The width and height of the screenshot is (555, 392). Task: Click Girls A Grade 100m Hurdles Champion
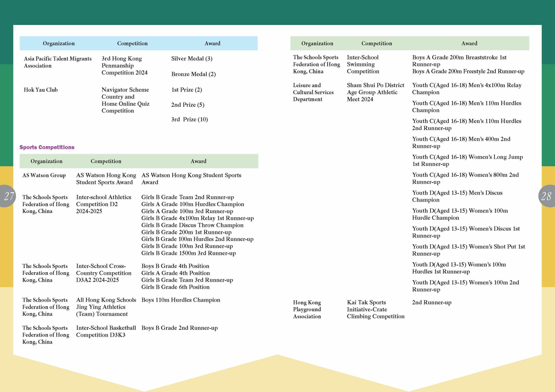(x=193, y=204)
